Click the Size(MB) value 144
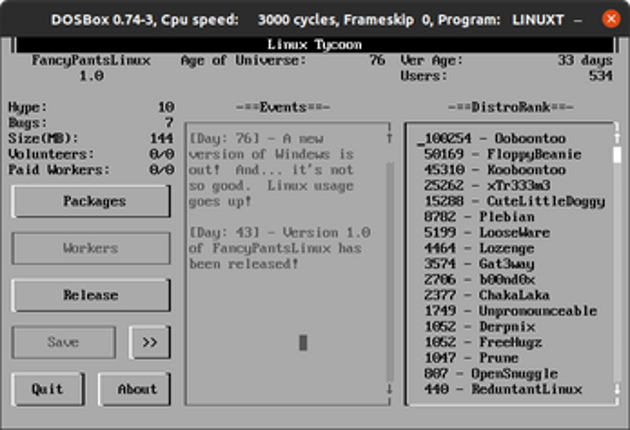Screen dimensions: 630x430 click(162, 139)
